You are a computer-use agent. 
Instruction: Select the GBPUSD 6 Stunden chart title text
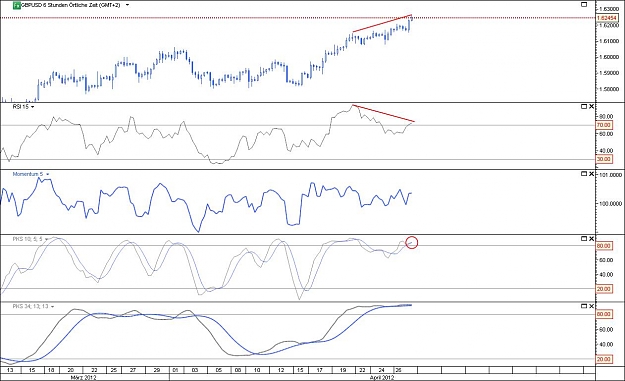71,5
